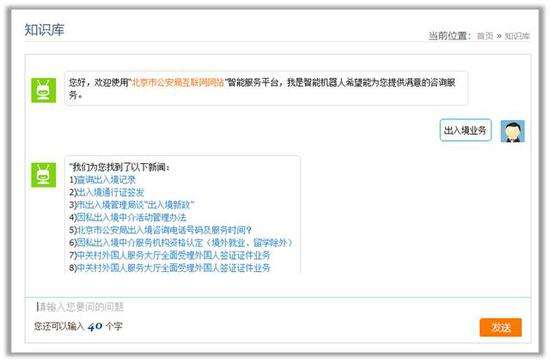Open result 1 查询出入境记录

click(106, 180)
